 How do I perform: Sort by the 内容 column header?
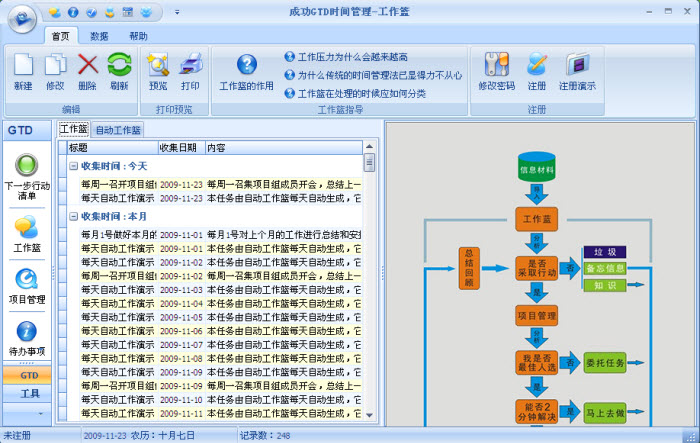(x=284, y=148)
